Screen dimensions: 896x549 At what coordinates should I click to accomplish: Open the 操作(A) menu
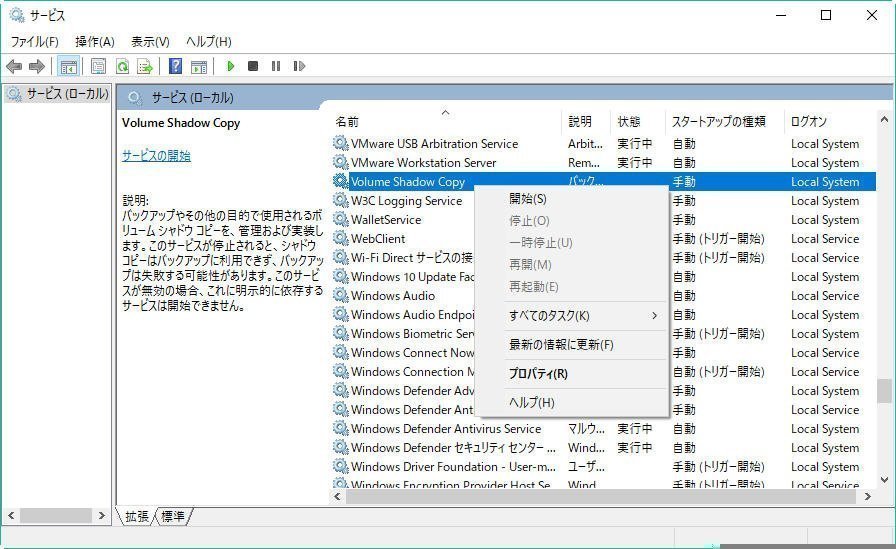[95, 41]
